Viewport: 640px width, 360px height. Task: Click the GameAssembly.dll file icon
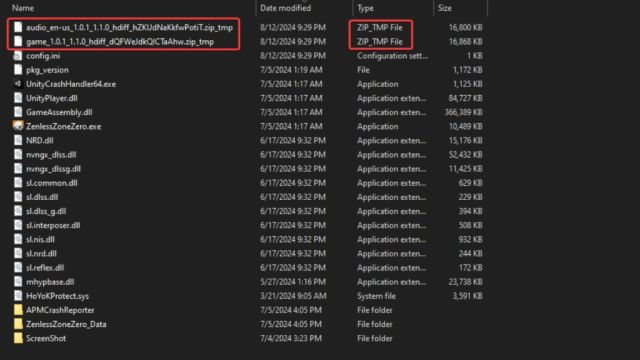[x=18, y=112]
